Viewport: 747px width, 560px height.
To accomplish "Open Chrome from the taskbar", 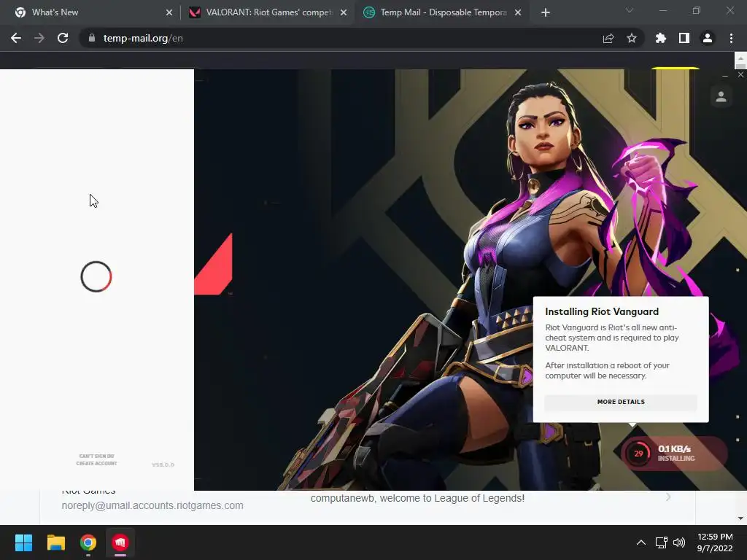I will (88, 542).
